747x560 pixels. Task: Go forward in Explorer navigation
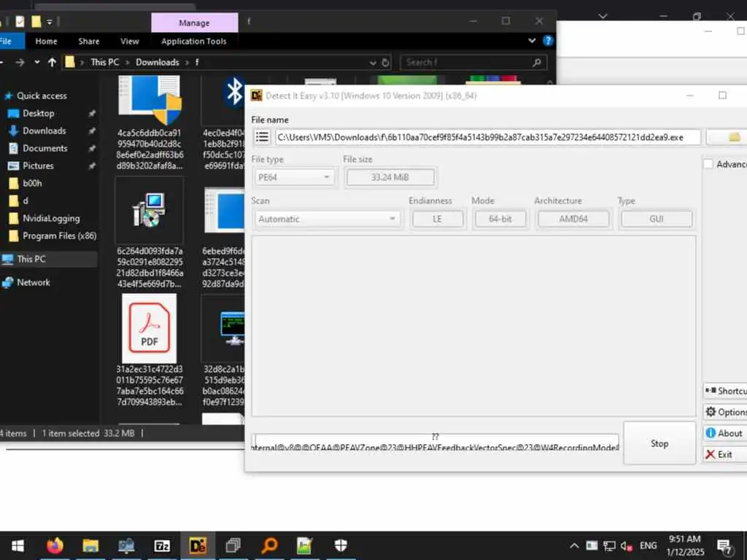[x=20, y=63]
